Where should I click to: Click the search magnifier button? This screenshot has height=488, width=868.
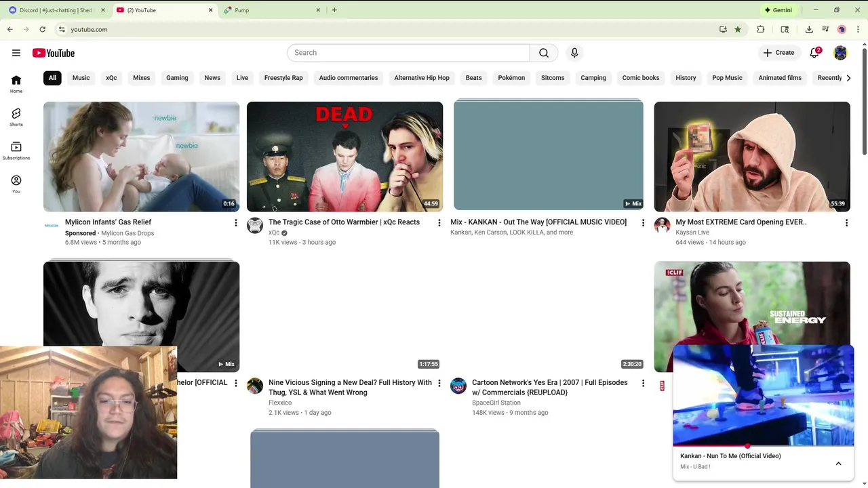544,53
